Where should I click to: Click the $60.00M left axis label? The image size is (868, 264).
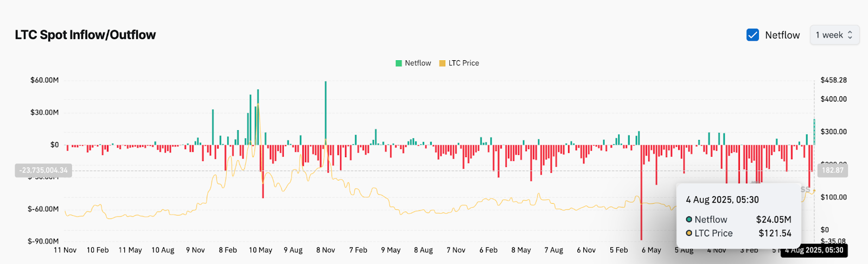coord(44,80)
